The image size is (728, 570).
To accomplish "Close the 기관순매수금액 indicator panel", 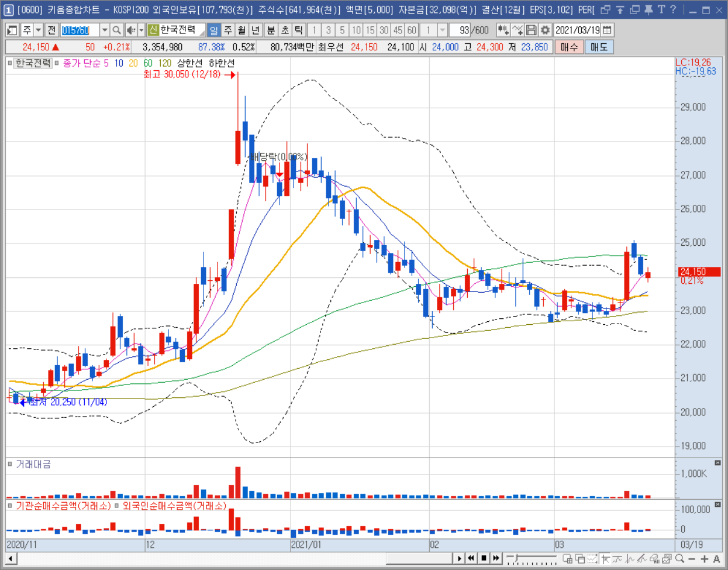I will [x=717, y=504].
